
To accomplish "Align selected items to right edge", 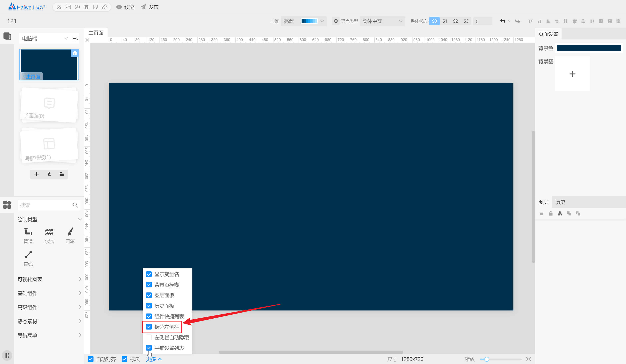I will click(557, 21).
